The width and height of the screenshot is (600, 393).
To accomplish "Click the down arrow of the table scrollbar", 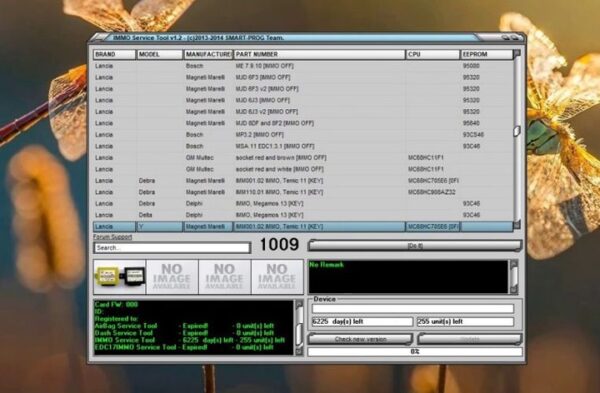I will click(517, 225).
